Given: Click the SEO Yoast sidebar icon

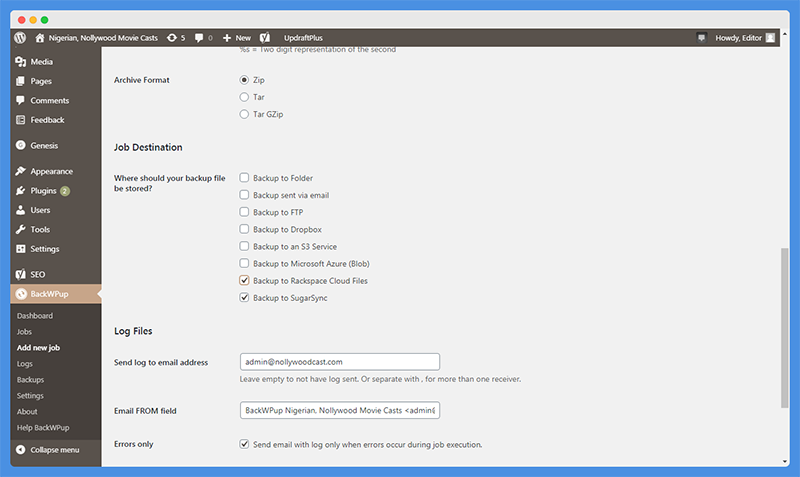Looking at the screenshot, I should (20, 274).
